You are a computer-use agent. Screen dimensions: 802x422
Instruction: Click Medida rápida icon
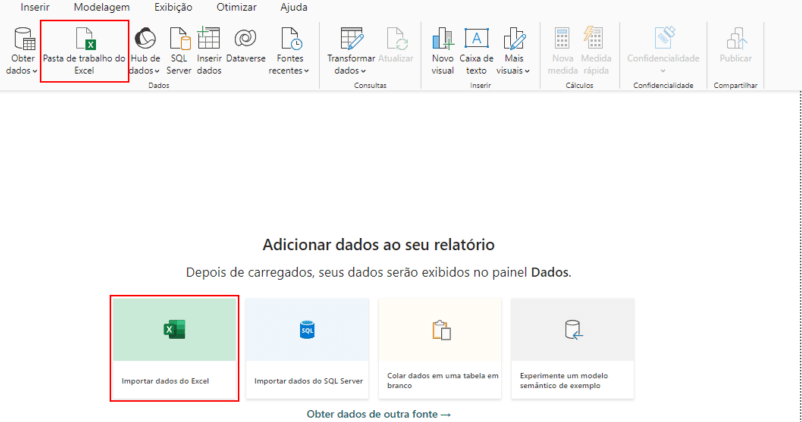594,38
